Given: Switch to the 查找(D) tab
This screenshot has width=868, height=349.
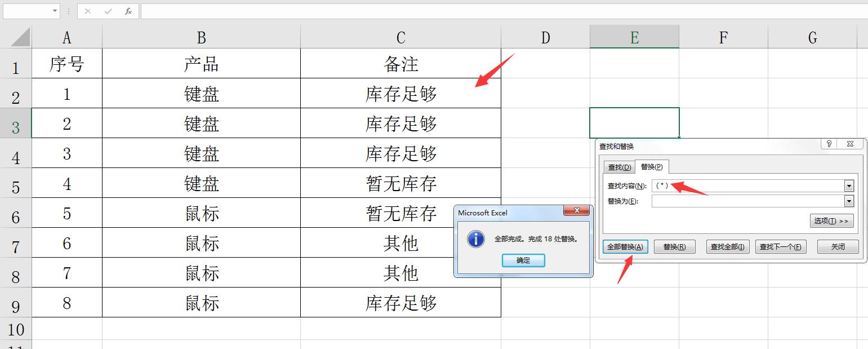Looking at the screenshot, I should pos(620,167).
